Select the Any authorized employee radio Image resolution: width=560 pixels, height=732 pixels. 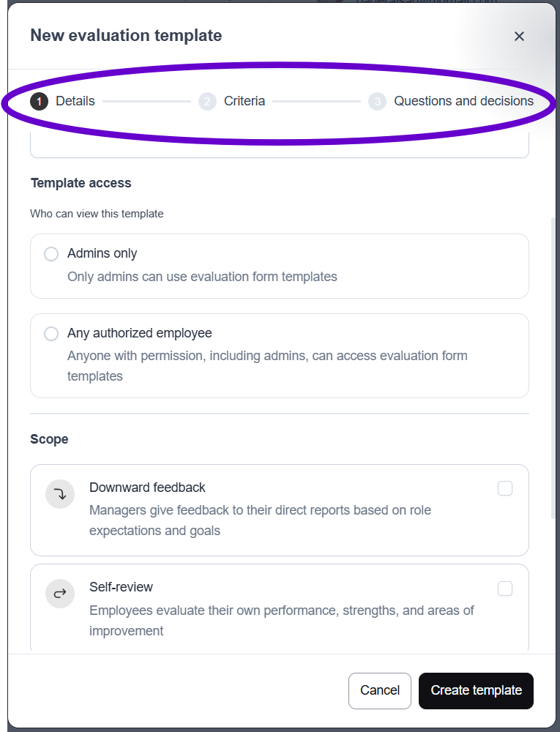click(x=51, y=334)
